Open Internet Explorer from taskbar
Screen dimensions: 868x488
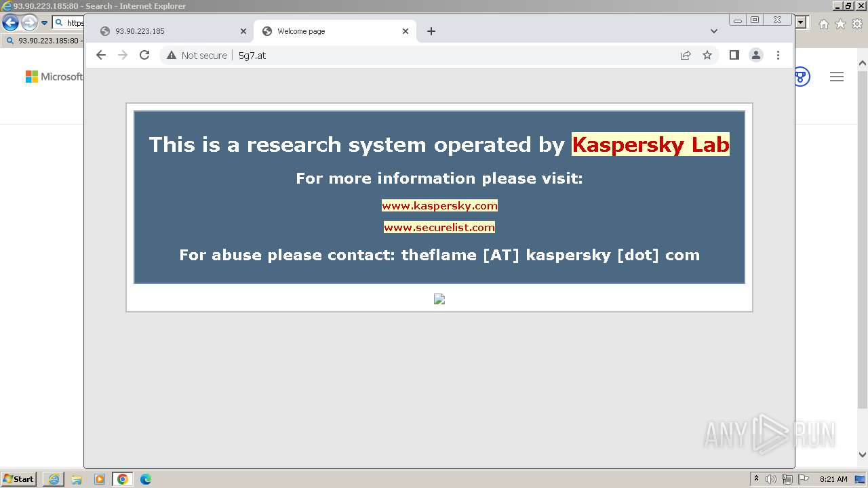pyautogui.click(x=54, y=479)
